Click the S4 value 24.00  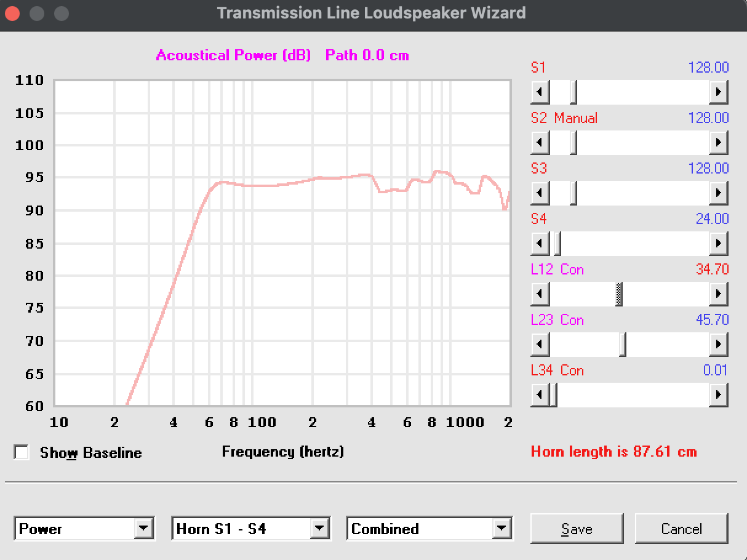click(x=712, y=219)
